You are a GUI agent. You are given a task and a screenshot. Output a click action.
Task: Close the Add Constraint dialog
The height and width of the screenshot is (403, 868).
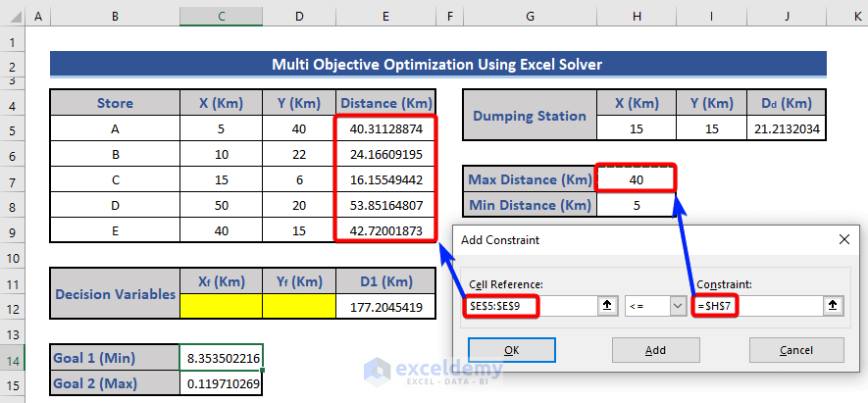pyautogui.click(x=844, y=239)
